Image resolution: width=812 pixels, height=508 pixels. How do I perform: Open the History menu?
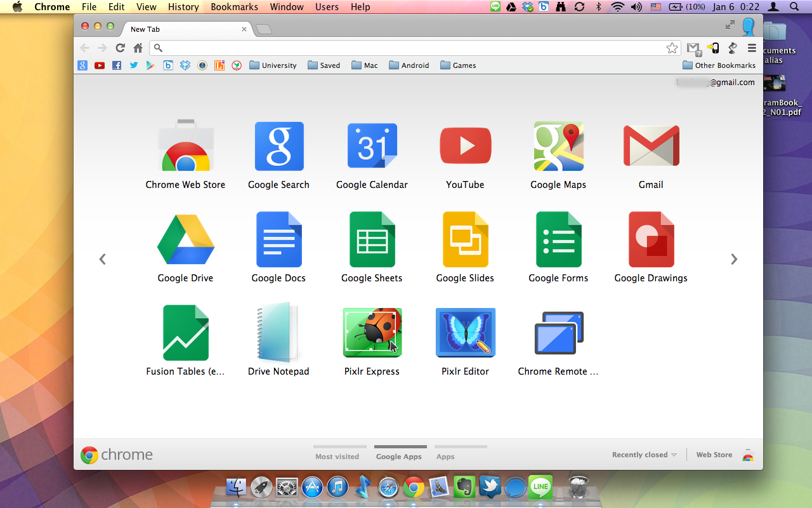183,7
